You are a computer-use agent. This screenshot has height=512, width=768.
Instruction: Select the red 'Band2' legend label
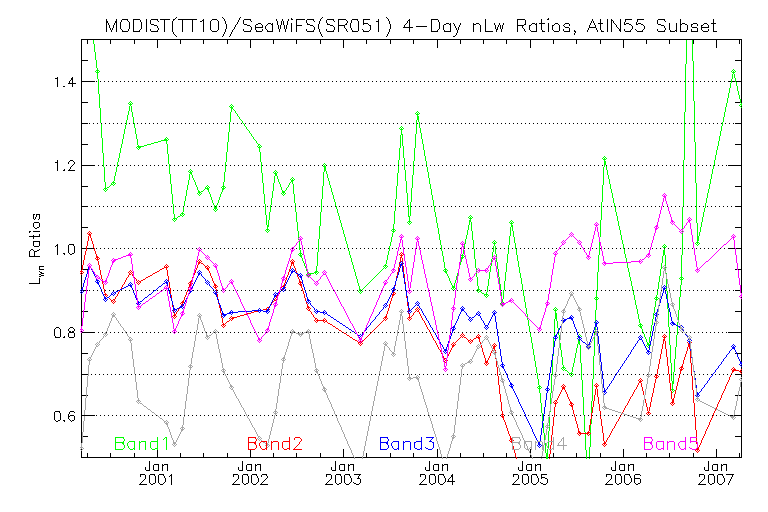pos(275,444)
